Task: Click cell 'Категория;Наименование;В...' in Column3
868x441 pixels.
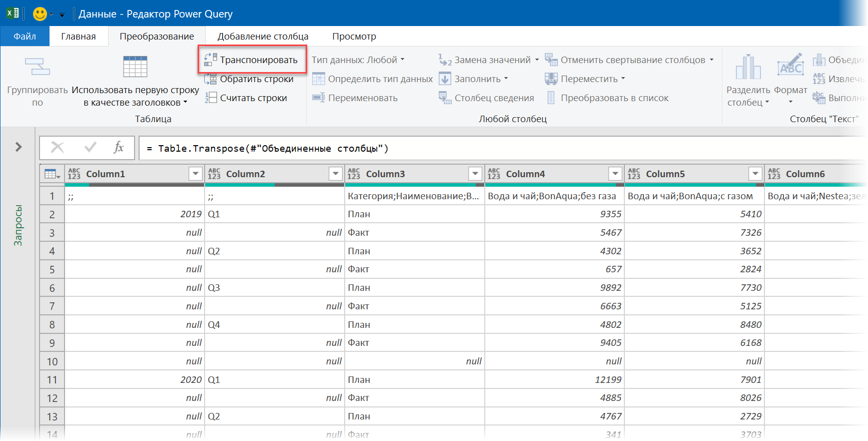Action: pyautogui.click(x=414, y=196)
